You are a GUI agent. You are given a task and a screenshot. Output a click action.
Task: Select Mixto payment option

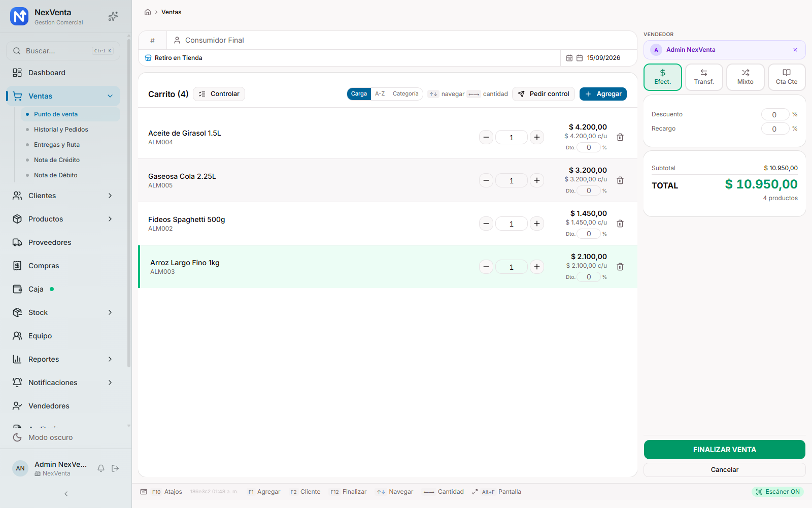click(746, 77)
